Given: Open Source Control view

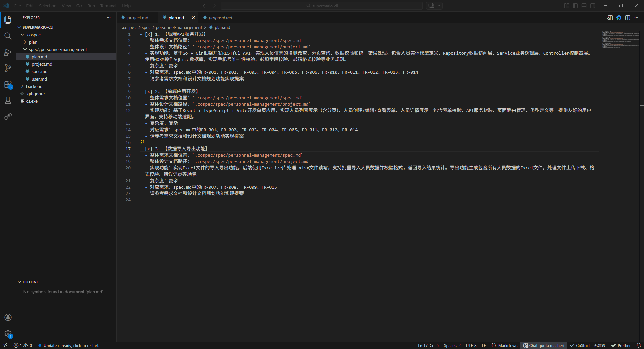Looking at the screenshot, I should click(x=8, y=68).
